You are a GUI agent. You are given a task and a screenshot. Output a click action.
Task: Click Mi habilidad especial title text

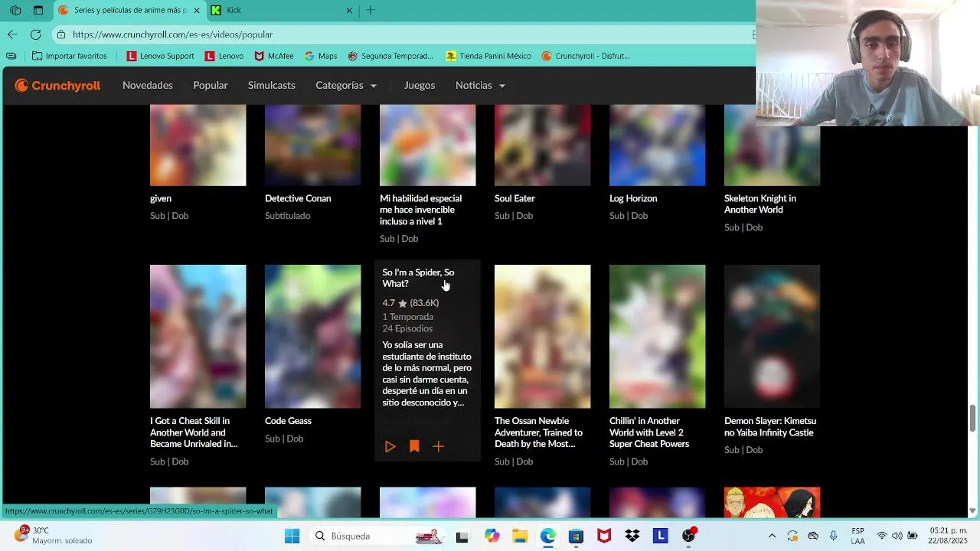pos(420,210)
